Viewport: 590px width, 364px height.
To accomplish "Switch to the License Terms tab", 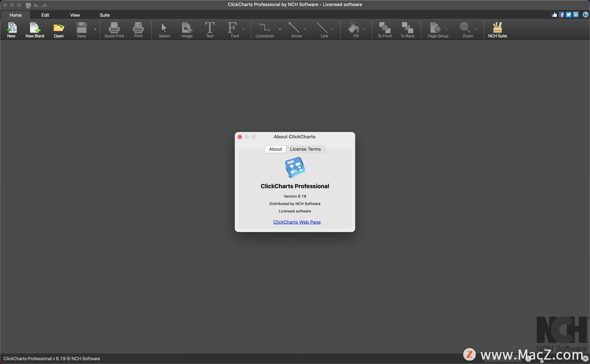I will tap(305, 149).
